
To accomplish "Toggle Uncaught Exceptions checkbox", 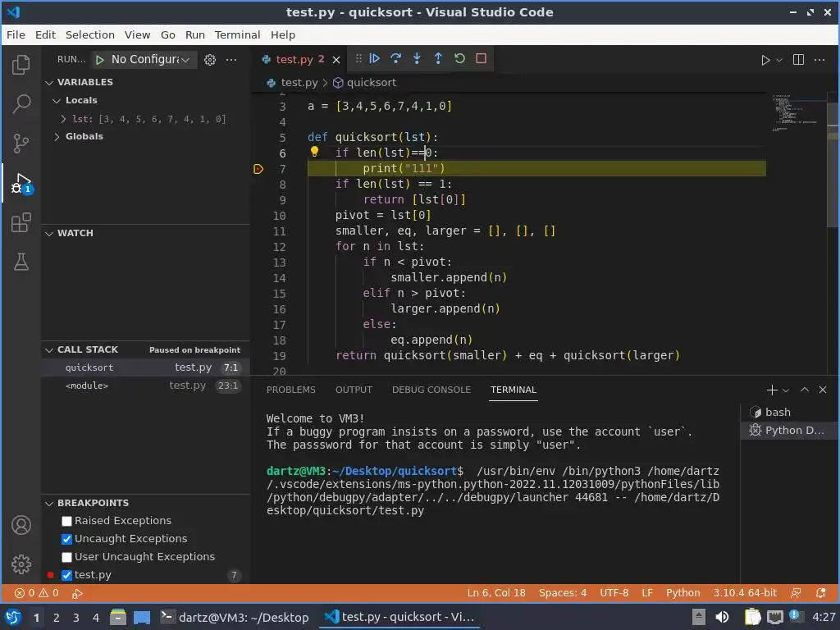I will tap(67, 539).
